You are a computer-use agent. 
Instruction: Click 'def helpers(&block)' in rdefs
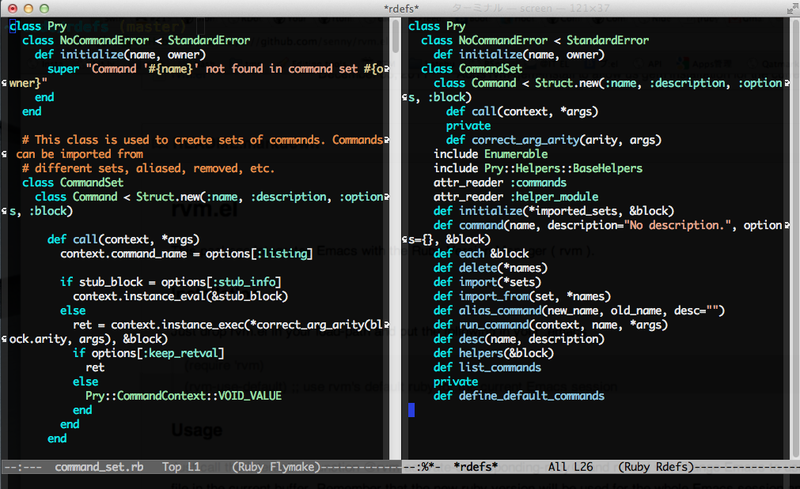(x=493, y=353)
